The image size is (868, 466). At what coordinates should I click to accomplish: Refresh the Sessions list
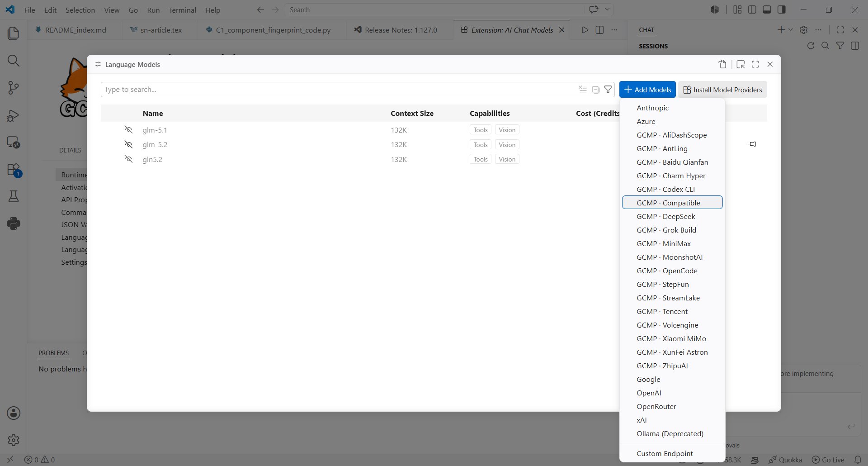click(x=811, y=46)
